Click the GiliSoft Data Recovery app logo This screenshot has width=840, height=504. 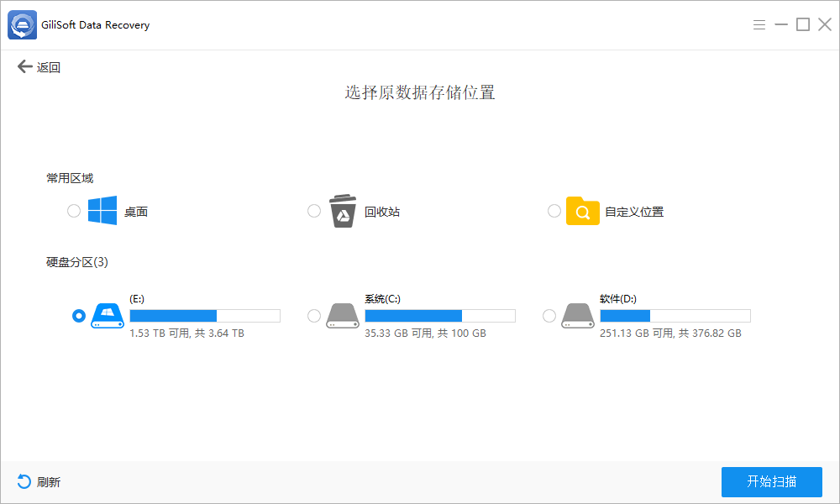coord(23,24)
